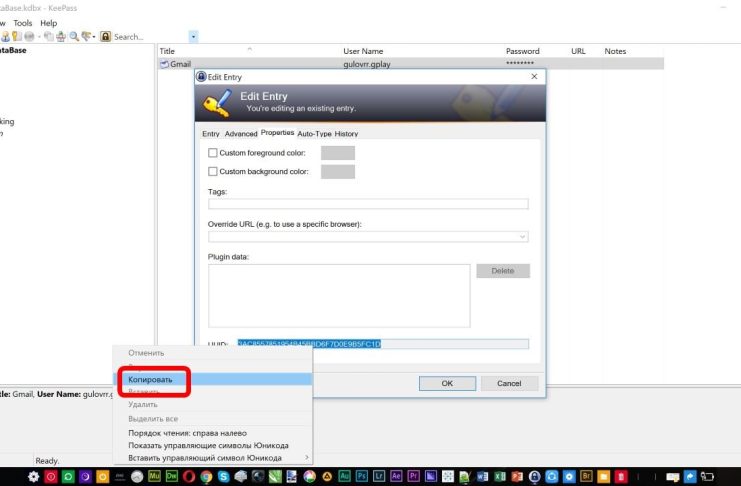Open the system tray keyboard icon
The width and height of the screenshot is (741, 486).
672,477
